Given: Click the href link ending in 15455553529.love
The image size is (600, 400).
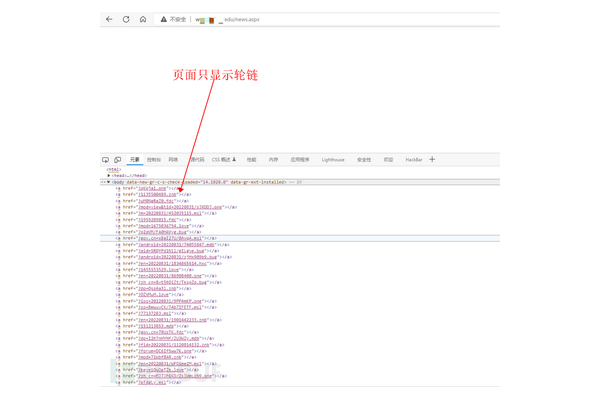Looking at the screenshot, I should [158, 270].
